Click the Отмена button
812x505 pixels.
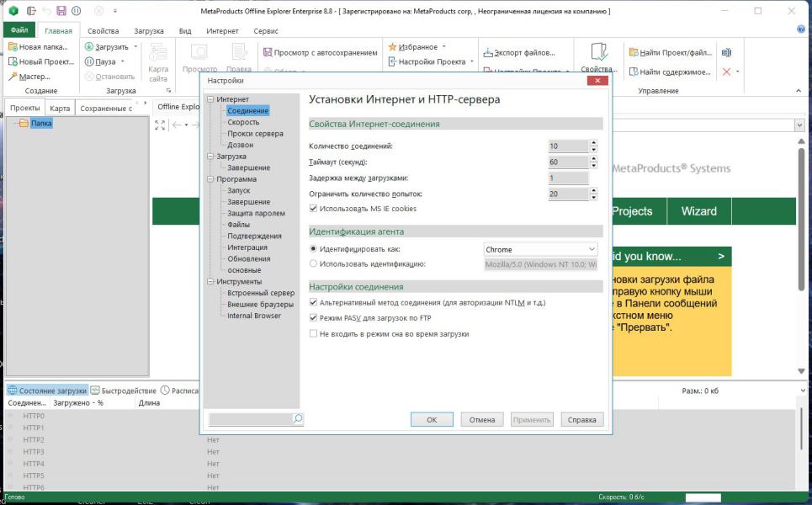(x=482, y=419)
